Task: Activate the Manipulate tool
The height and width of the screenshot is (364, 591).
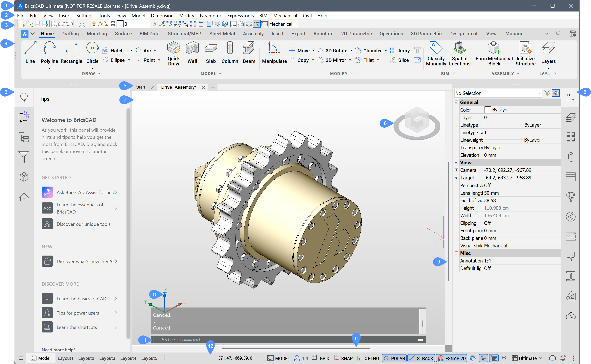Action: click(x=274, y=53)
